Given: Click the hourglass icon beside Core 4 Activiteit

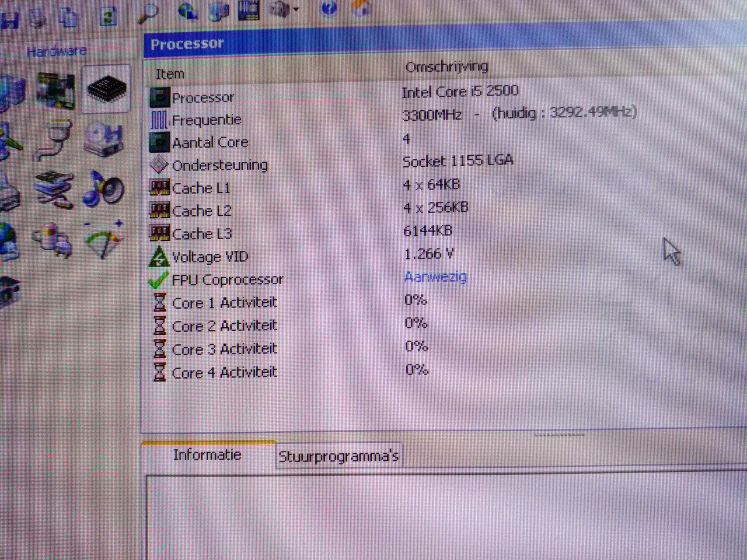Looking at the screenshot, I should (x=159, y=372).
